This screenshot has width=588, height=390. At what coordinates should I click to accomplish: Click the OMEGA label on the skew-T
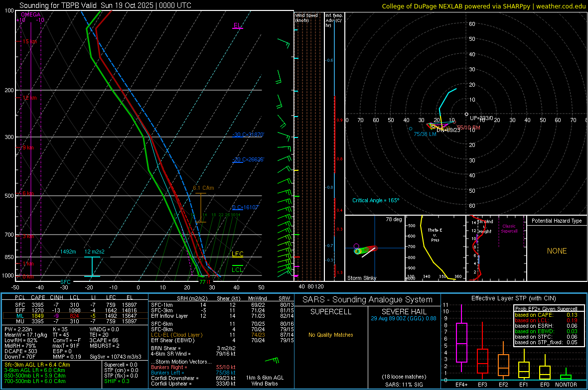[31, 14]
